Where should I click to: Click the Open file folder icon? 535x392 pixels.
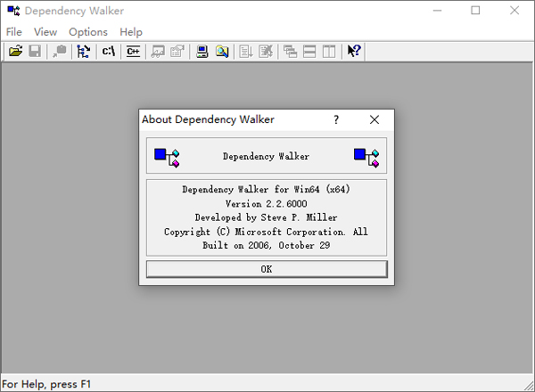pyautogui.click(x=16, y=52)
